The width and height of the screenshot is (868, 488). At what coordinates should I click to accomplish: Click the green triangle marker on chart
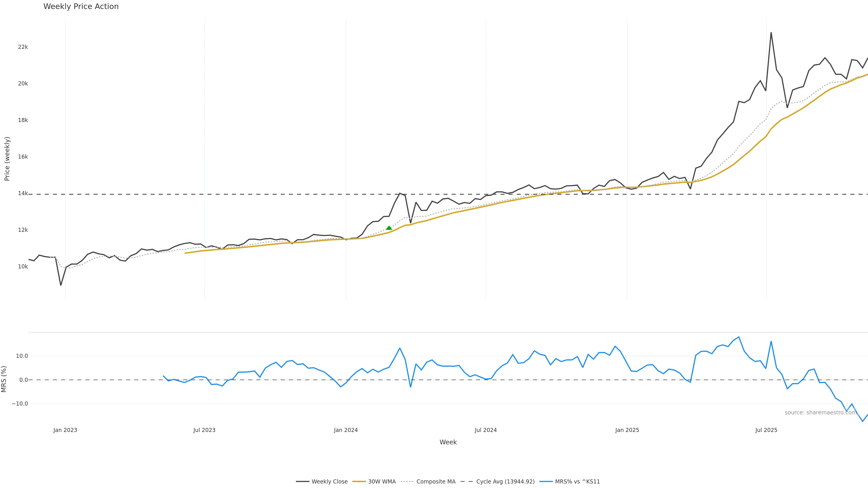coord(389,228)
